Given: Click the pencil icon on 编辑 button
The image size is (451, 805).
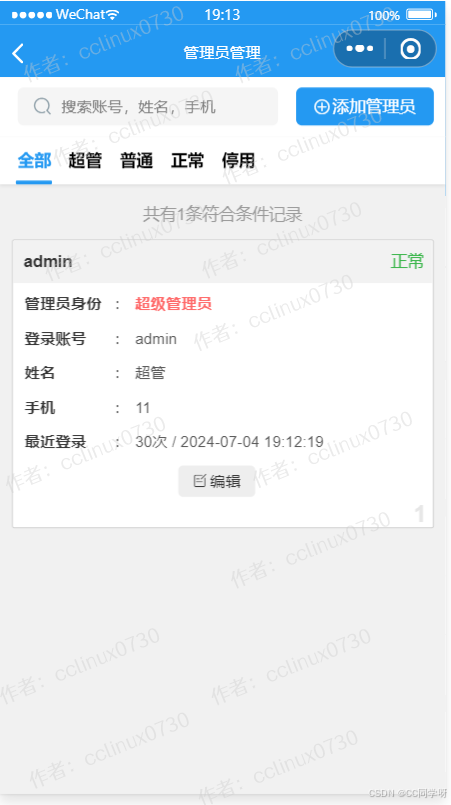Looking at the screenshot, I should tap(200, 481).
